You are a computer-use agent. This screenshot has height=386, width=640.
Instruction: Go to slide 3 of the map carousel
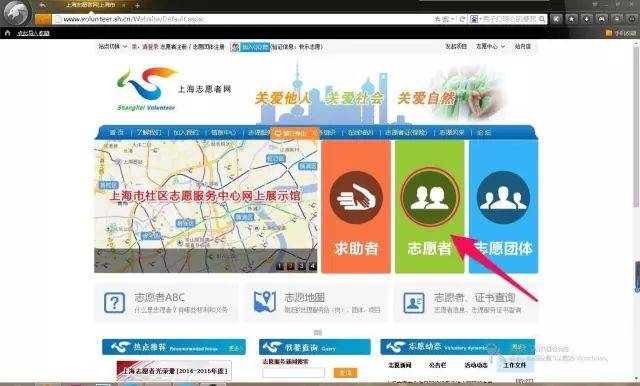coord(302,266)
